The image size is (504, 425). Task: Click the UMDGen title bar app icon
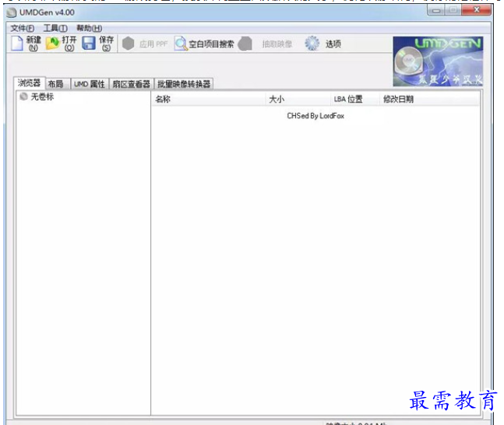[12, 12]
